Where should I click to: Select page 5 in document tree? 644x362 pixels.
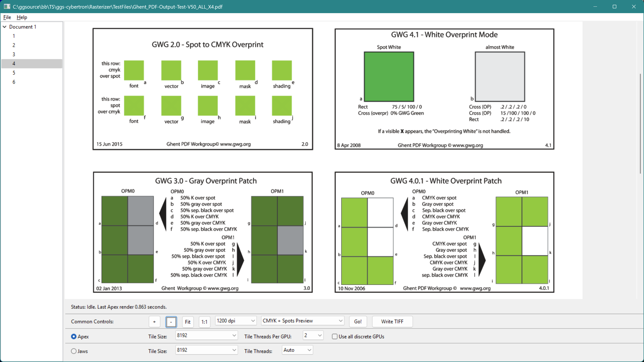tap(14, 73)
